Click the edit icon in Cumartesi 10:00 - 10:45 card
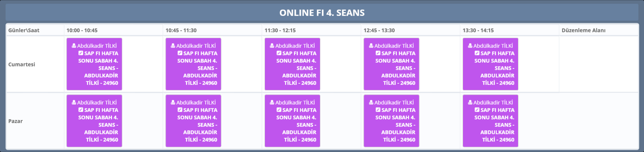 coord(81,53)
